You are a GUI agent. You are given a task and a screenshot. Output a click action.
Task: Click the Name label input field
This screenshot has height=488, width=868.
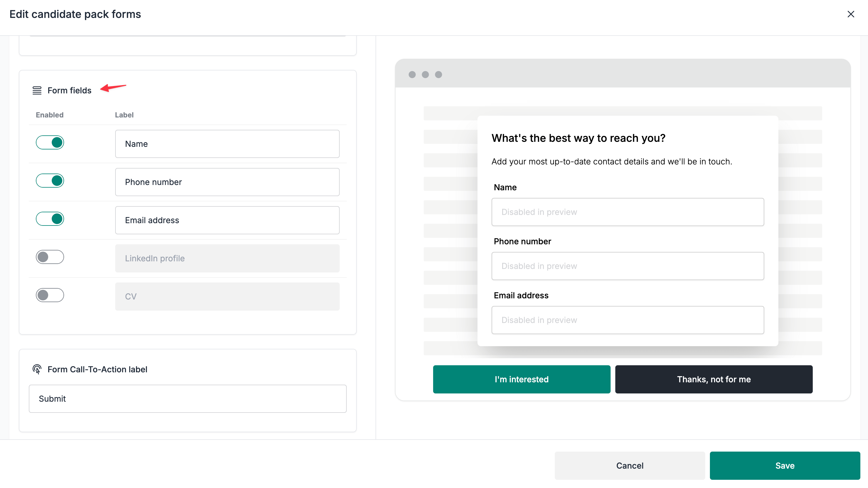coord(227,144)
